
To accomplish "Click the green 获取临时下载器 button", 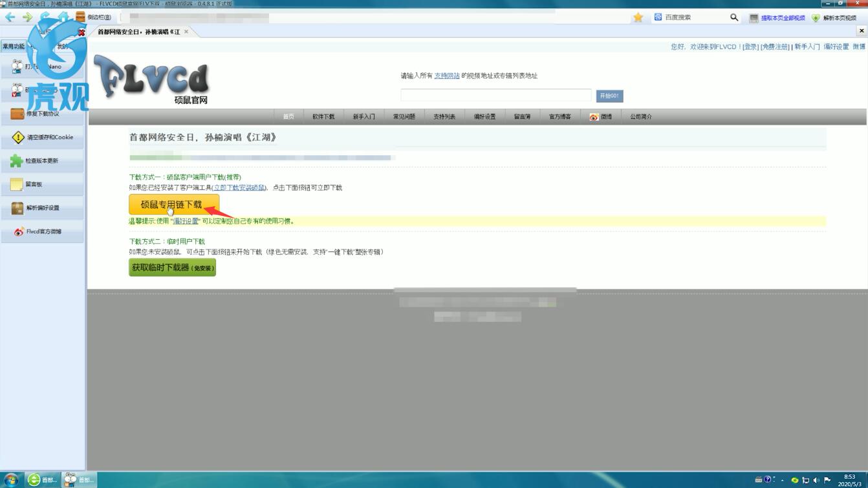I will (x=172, y=268).
